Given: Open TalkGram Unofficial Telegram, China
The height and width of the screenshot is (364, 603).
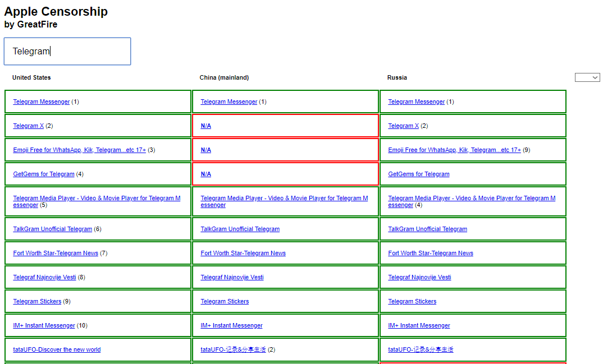Looking at the screenshot, I should coord(240,229).
